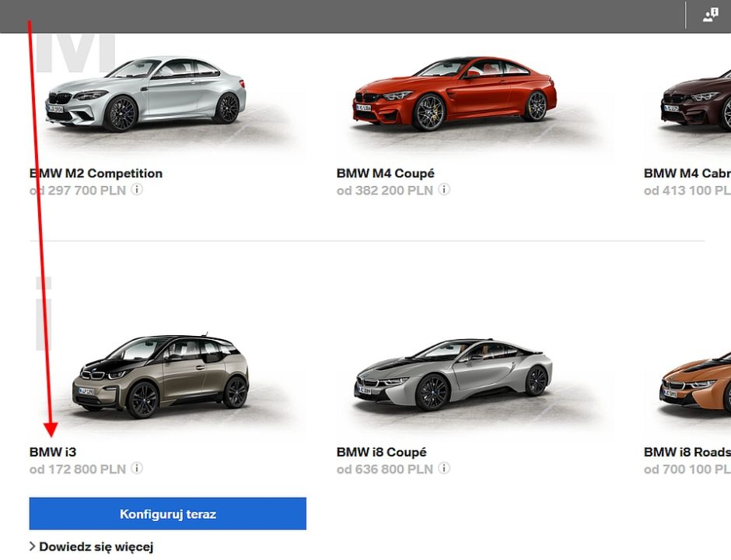Viewport: 731px width, 560px height.
Task: Open the Dowiedz się więcej link
Action: coord(92,547)
